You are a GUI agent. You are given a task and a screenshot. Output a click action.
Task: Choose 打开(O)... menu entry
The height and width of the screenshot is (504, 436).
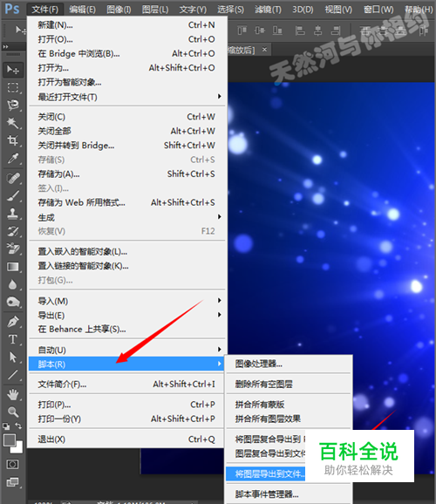point(126,39)
